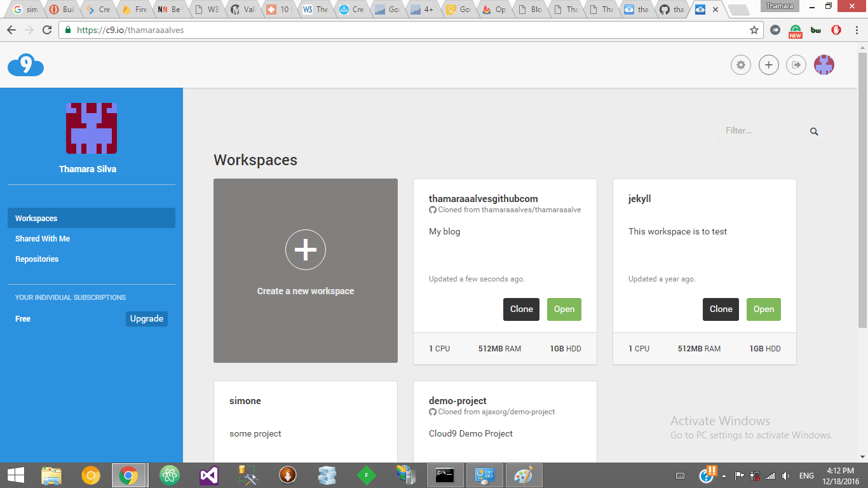The image size is (868, 488).
Task: Open Visual Studio from the taskbar
Action: (209, 475)
